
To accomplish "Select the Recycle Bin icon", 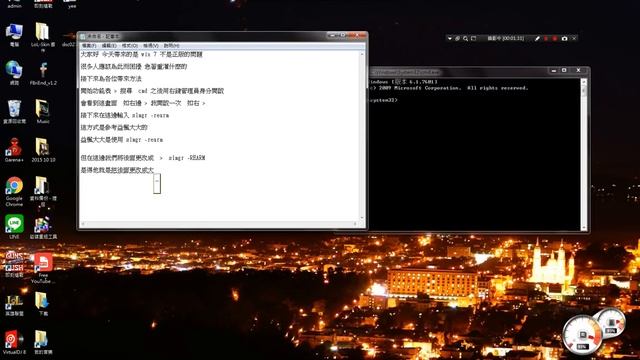I will pyautogui.click(x=14, y=111).
